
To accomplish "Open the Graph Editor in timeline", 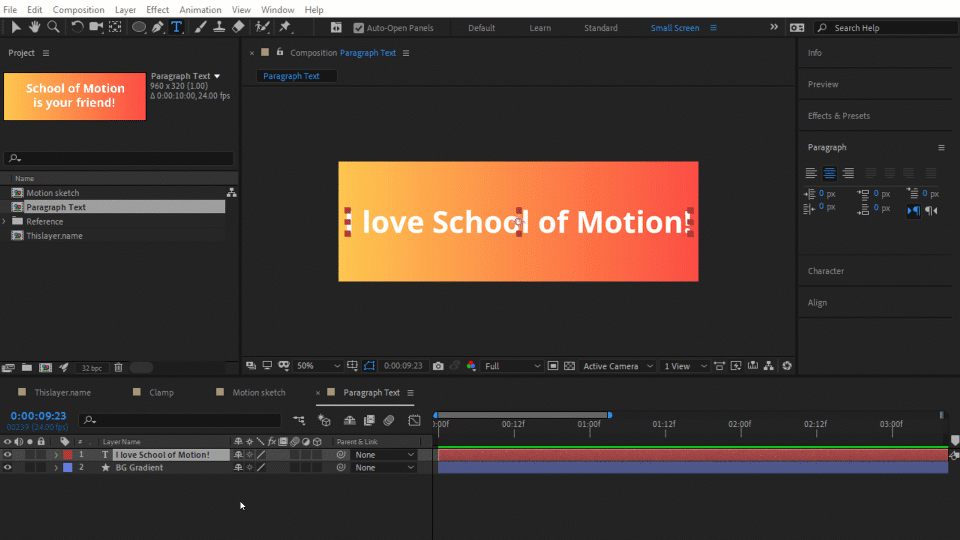I will point(414,420).
